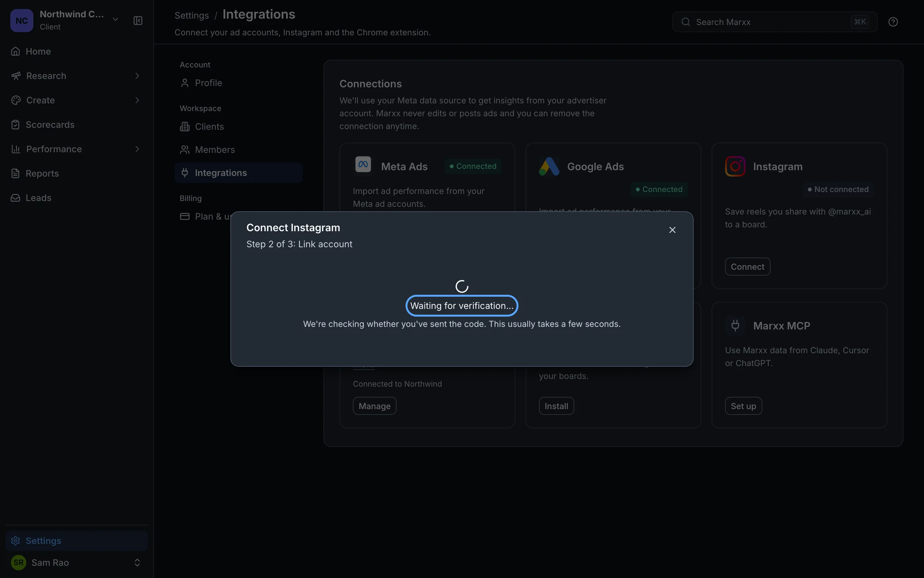
Task: Click the Plan credit card icon
Action: [x=185, y=217]
